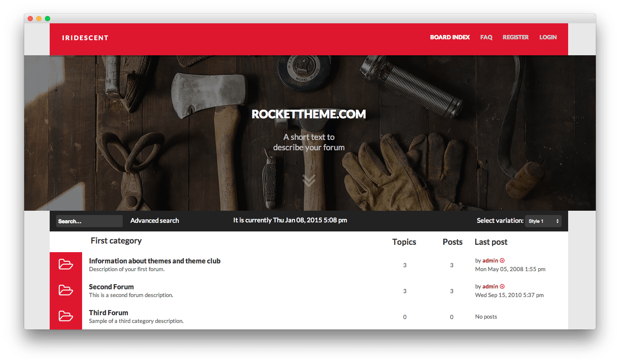This screenshot has width=620, height=364.
Task: Click the scroll-down double chevron in banner
Action: click(x=309, y=180)
